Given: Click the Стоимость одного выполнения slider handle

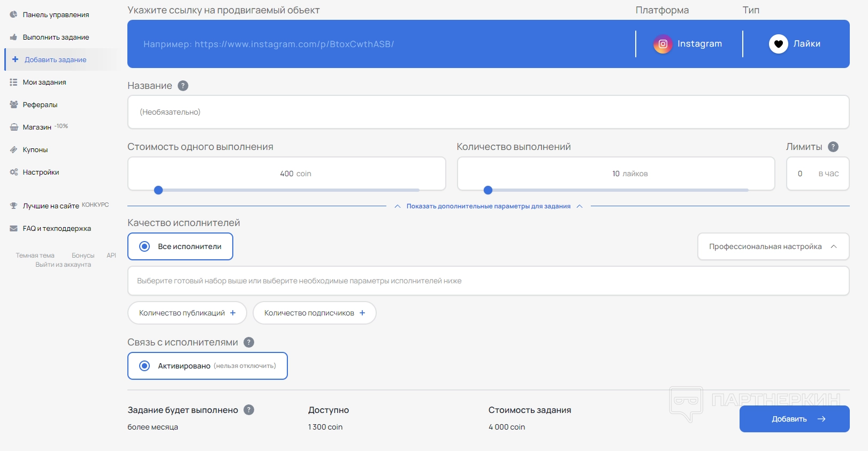Looking at the screenshot, I should (x=158, y=190).
